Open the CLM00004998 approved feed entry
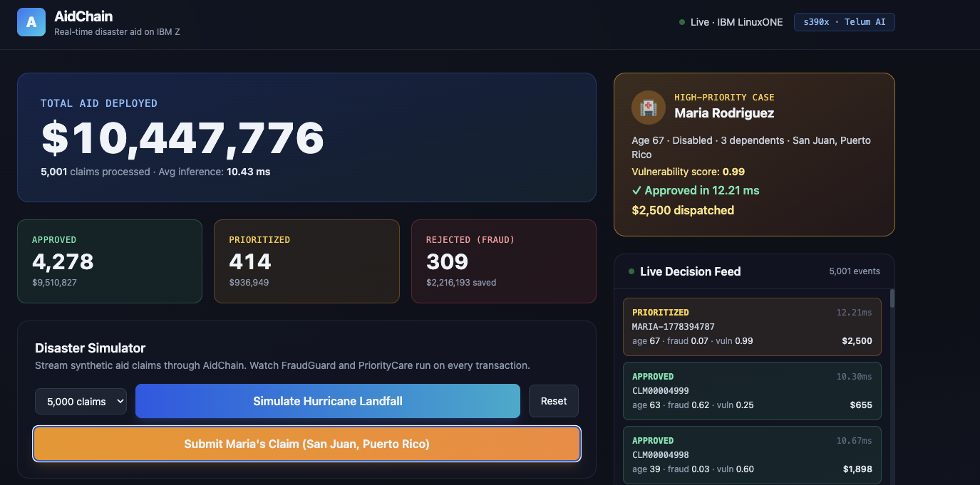The image size is (980, 485). [x=752, y=455]
